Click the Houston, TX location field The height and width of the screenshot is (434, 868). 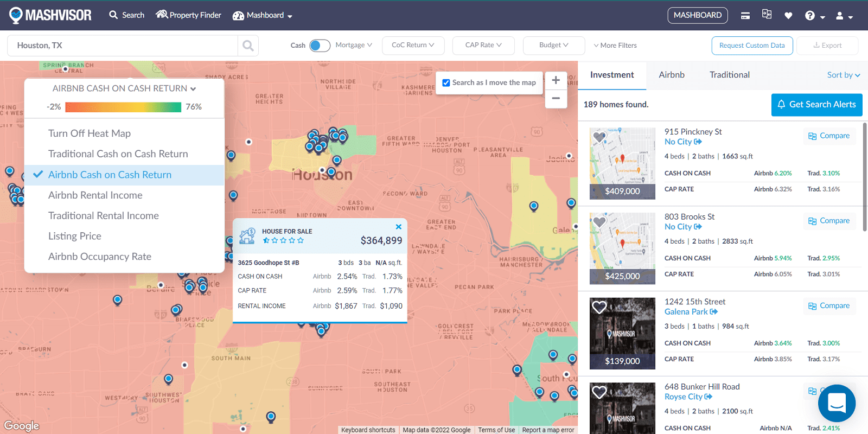coord(123,46)
